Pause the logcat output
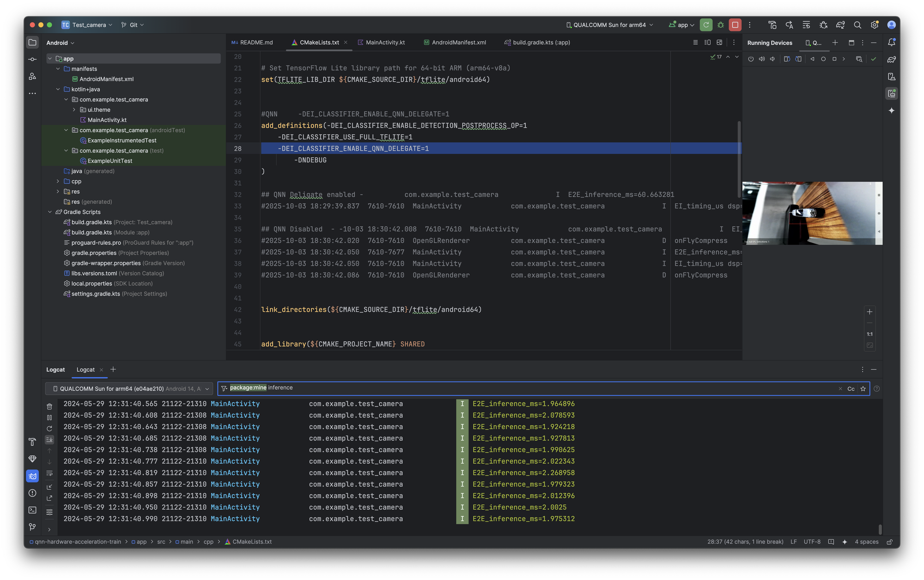 [49, 417]
